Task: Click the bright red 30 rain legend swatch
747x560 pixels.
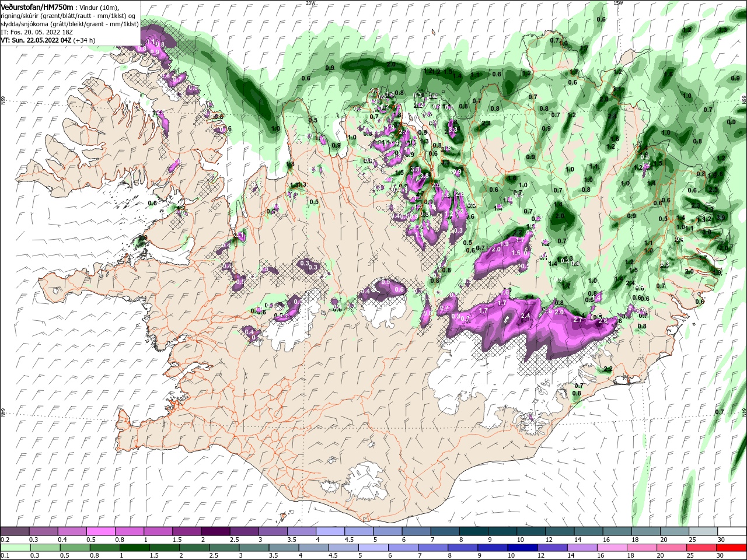Action: 730,548
